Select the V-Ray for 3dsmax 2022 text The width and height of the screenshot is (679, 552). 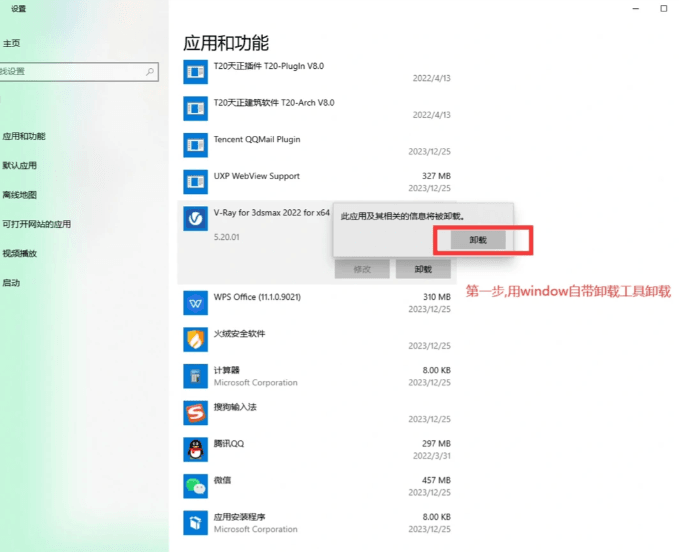pyautogui.click(x=272, y=213)
